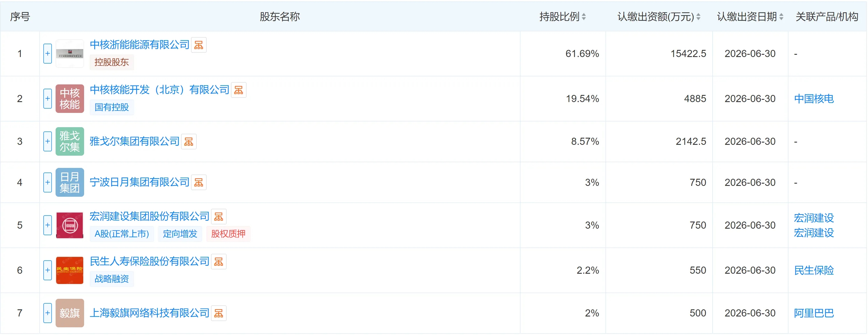
Task: Open structure chart icon for 雅戈尔集团有限公司
Action: click(189, 141)
